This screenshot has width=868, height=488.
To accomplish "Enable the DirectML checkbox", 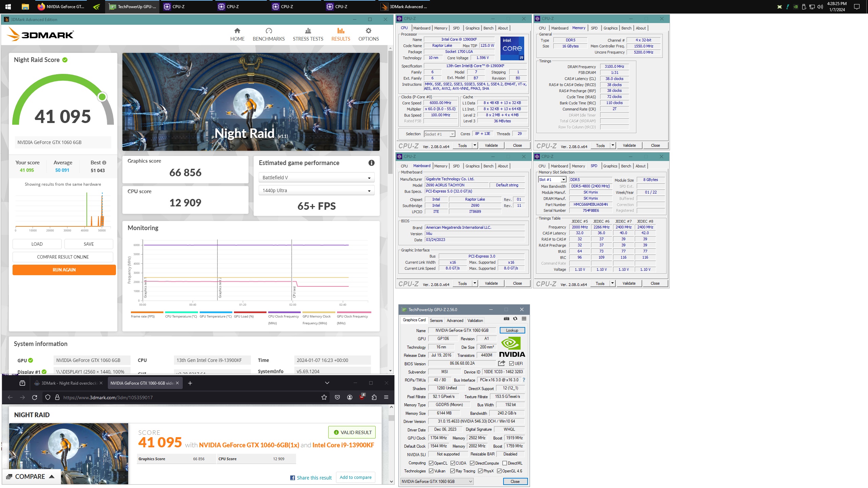I will pyautogui.click(x=505, y=463).
